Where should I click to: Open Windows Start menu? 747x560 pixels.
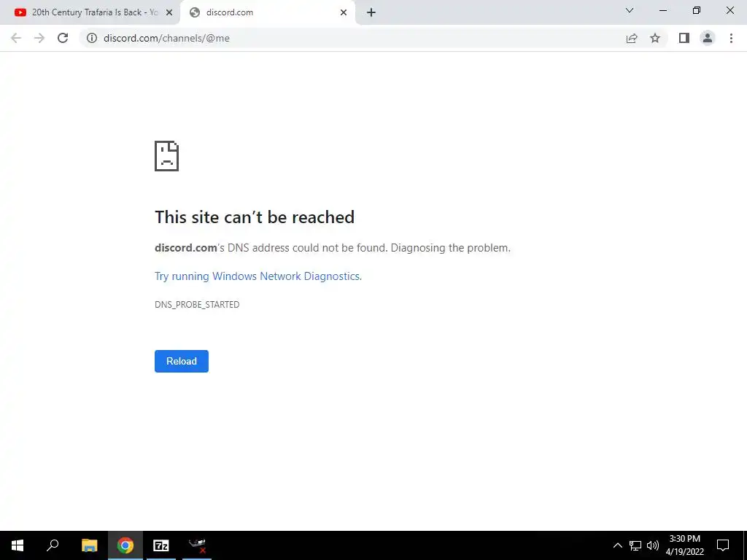tap(18, 545)
